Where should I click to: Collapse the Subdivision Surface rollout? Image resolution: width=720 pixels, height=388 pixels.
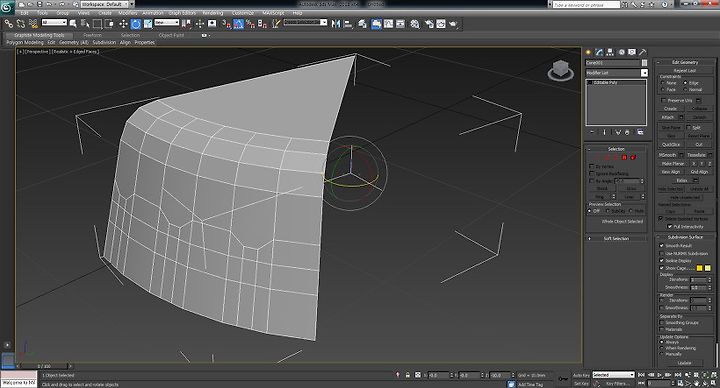click(x=685, y=237)
